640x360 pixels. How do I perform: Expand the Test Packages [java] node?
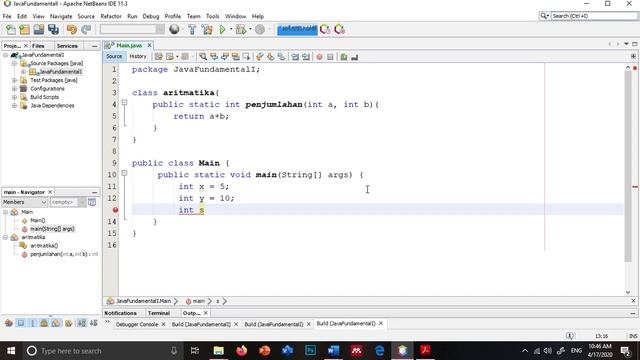point(14,80)
